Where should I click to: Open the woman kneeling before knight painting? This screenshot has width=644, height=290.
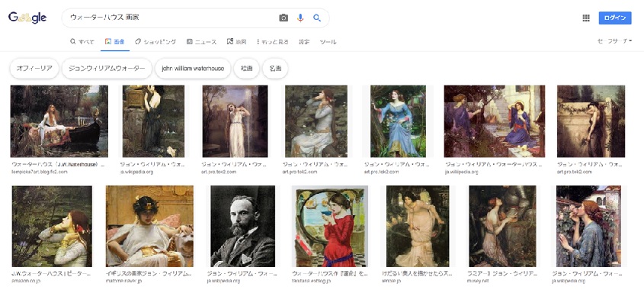(x=502, y=226)
